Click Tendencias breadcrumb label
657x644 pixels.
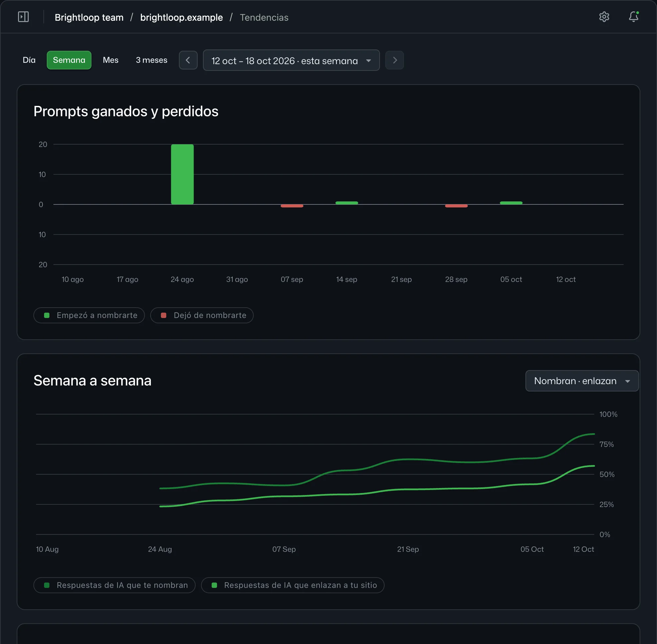point(264,17)
